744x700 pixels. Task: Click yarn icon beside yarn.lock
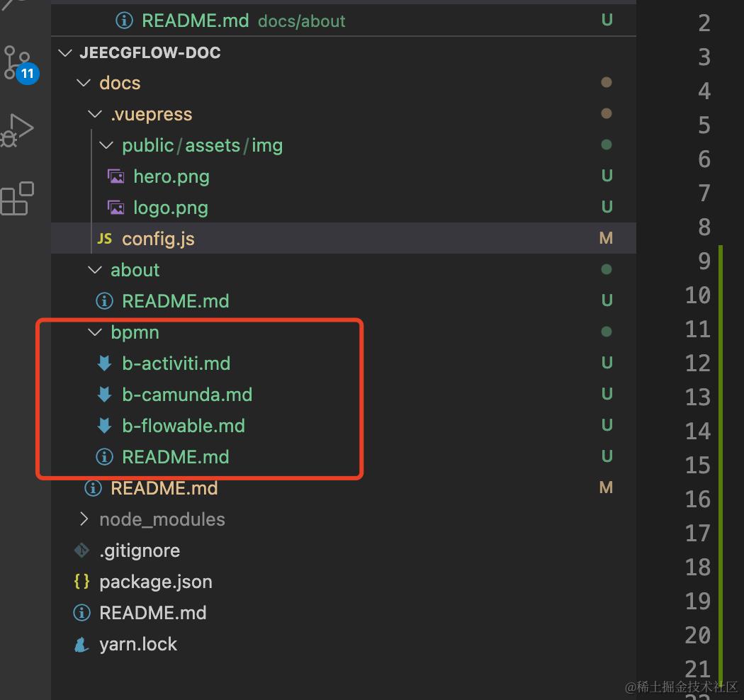point(81,644)
